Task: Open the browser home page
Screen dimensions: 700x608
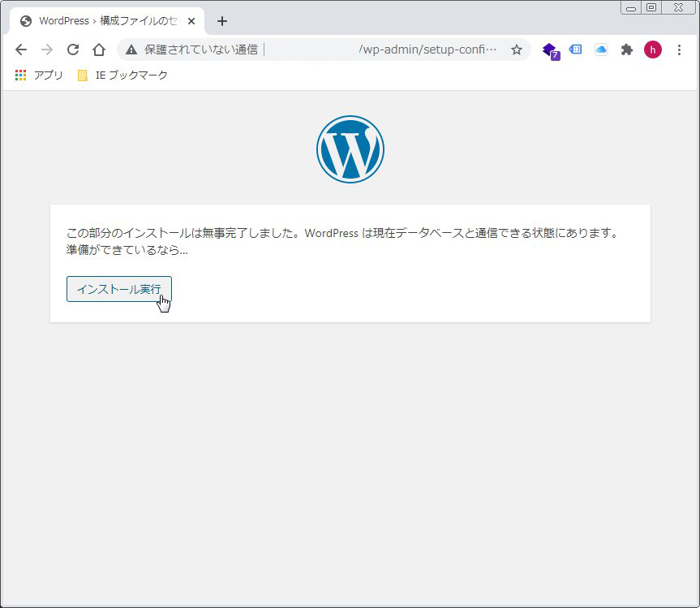Action: pyautogui.click(x=99, y=50)
